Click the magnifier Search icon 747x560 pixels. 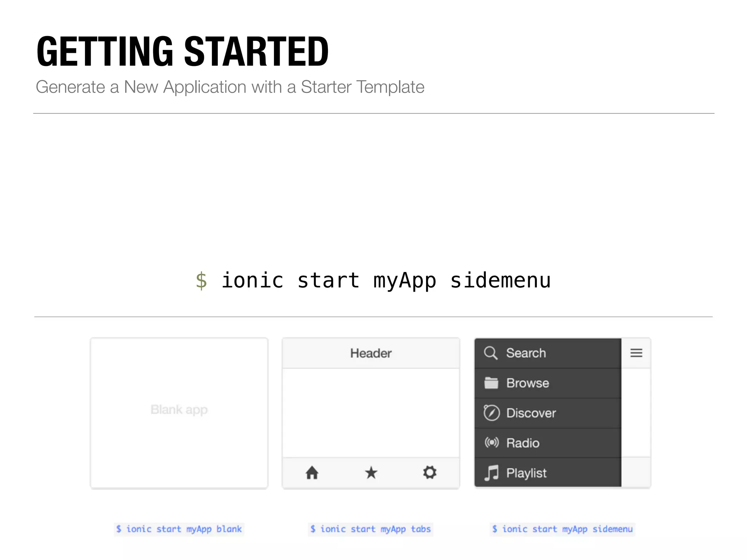coord(491,353)
